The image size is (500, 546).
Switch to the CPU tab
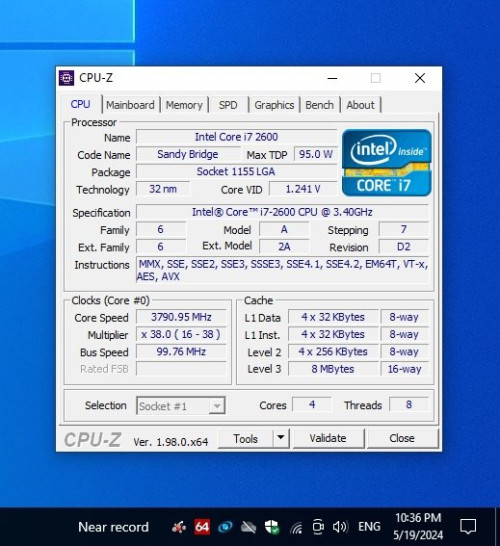(80, 104)
